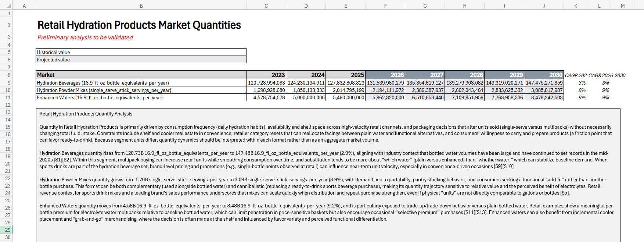Viewport: 644px width, 242px height.
Task: Click the Select All corner triangle
Action: click(9, 6)
